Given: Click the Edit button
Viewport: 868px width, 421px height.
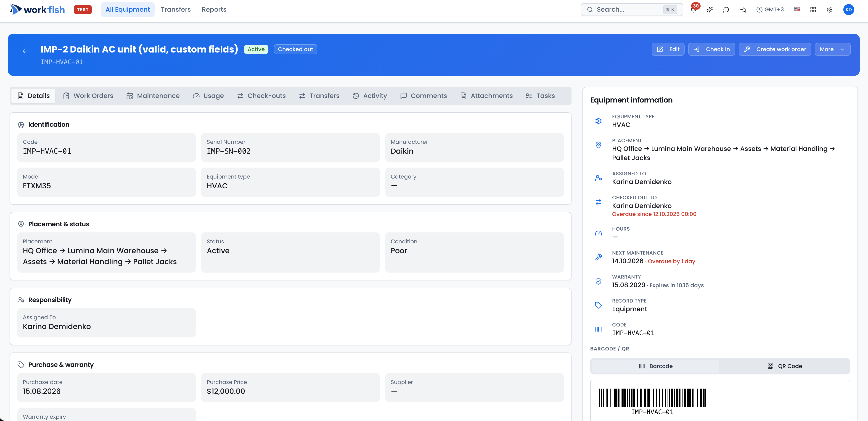Looking at the screenshot, I should (668, 49).
